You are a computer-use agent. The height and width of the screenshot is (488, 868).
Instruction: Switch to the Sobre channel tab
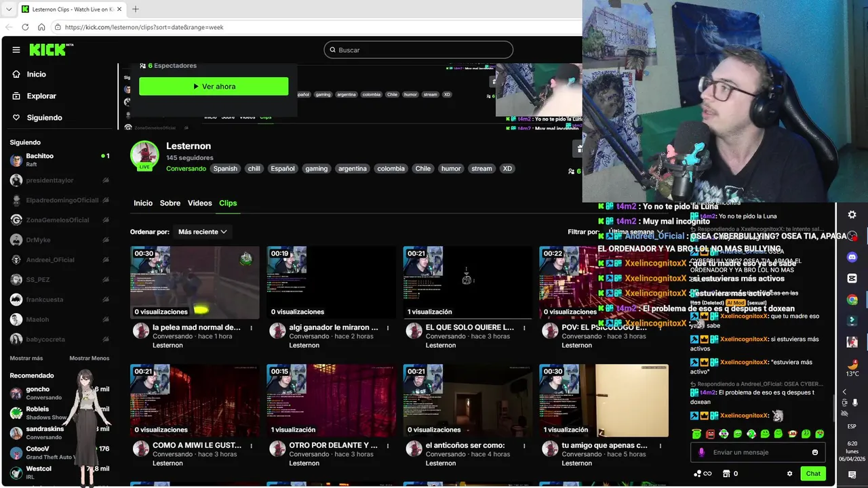point(170,203)
